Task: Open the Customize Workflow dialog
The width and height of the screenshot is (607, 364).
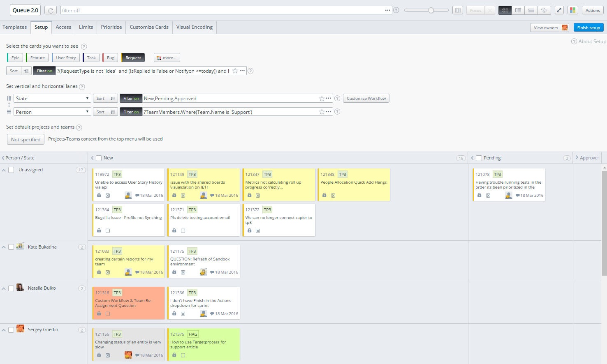Action: pyautogui.click(x=366, y=98)
